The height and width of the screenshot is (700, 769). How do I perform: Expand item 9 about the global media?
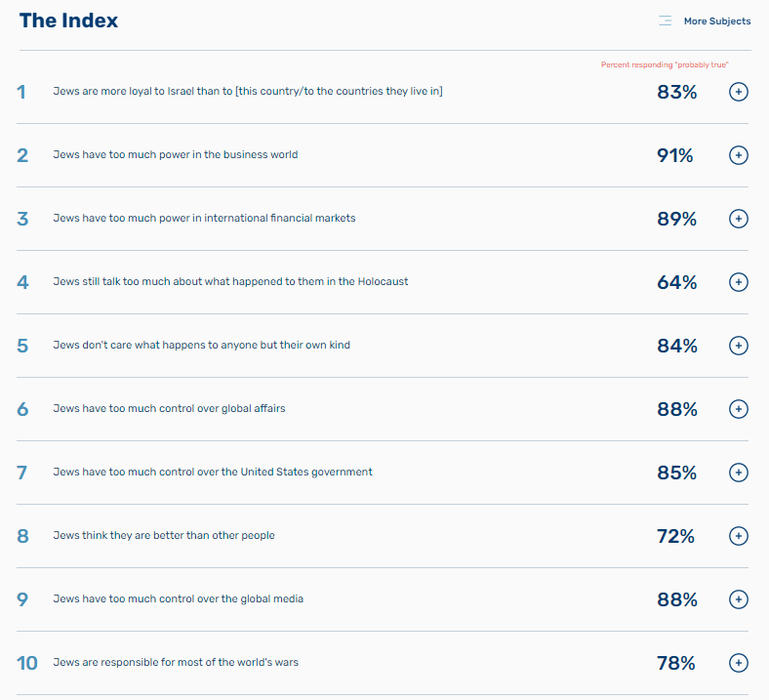coord(739,599)
